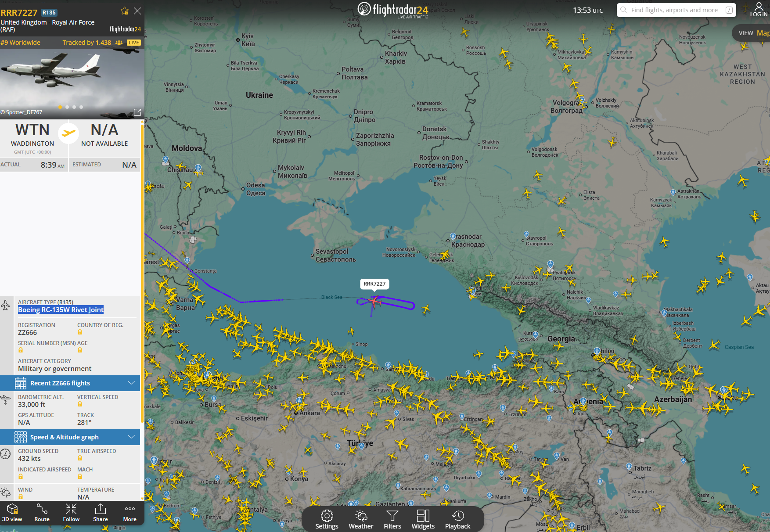Click the RRR7227 callsign label on map
This screenshot has width=770, height=532.
click(x=374, y=284)
